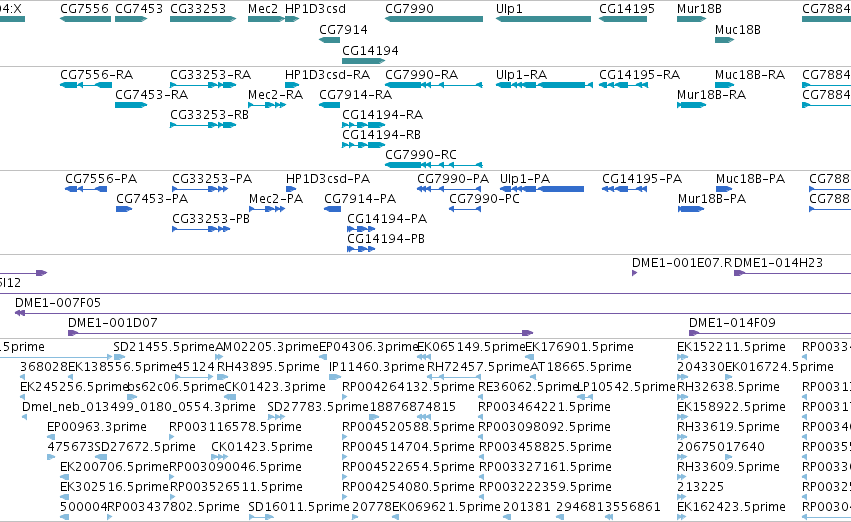Viewport: 851px width, 522px height.
Task: Click the teal gene bar below CG7990 label
Action: point(434,19)
